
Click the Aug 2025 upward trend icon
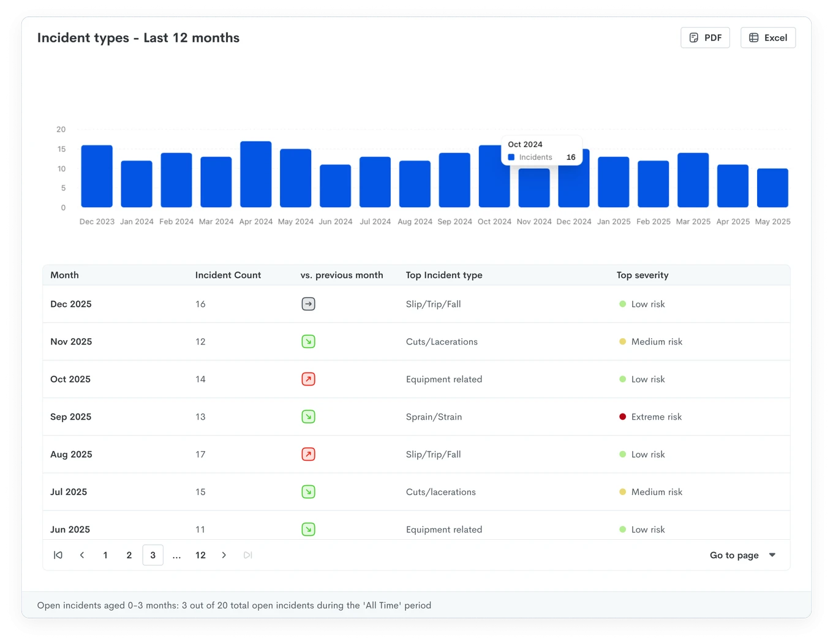(x=309, y=454)
